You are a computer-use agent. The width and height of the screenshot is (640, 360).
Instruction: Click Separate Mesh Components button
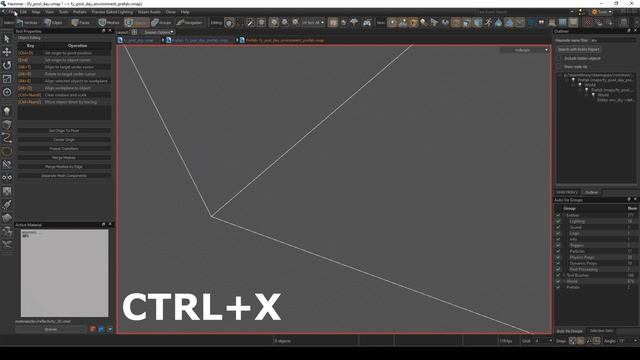coord(64,176)
